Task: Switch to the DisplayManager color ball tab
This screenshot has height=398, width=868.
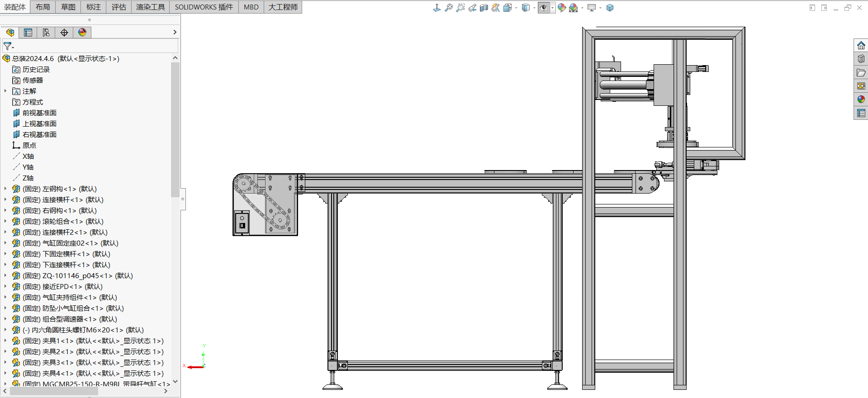Action: 82,32
